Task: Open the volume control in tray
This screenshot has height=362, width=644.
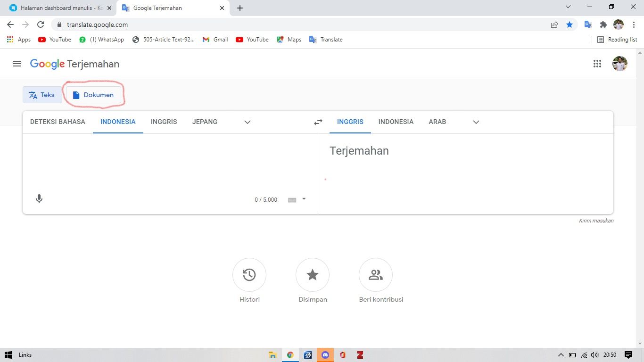Action: pos(594,355)
